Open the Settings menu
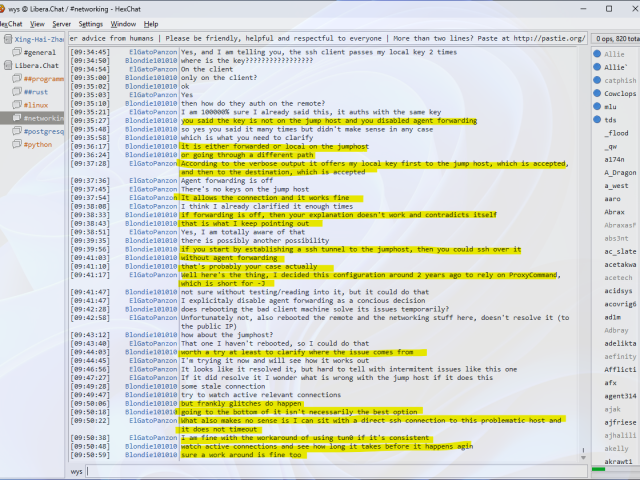 click(90, 23)
